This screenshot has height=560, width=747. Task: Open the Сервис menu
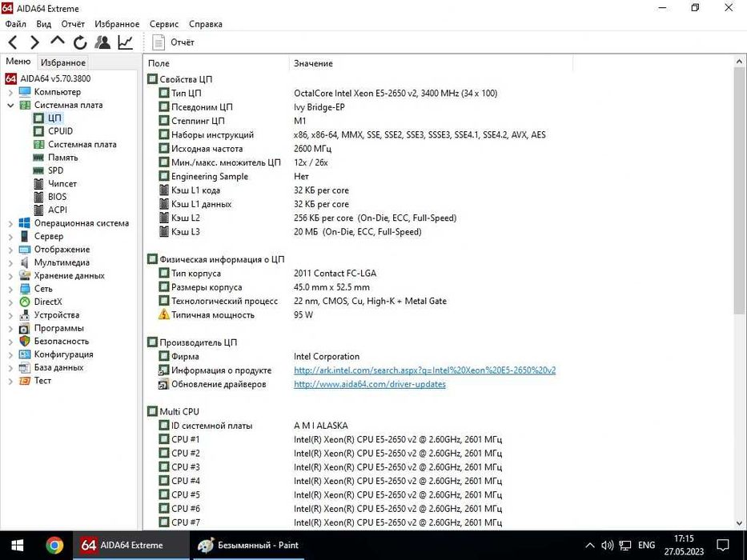164,24
